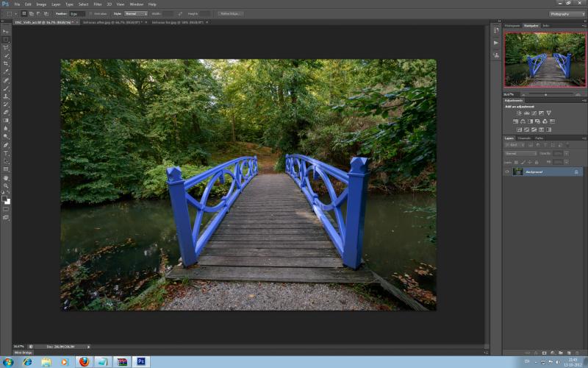The width and height of the screenshot is (588, 368).
Task: Open the Opacity slider dropdown arrow
Action: pyautogui.click(x=566, y=154)
